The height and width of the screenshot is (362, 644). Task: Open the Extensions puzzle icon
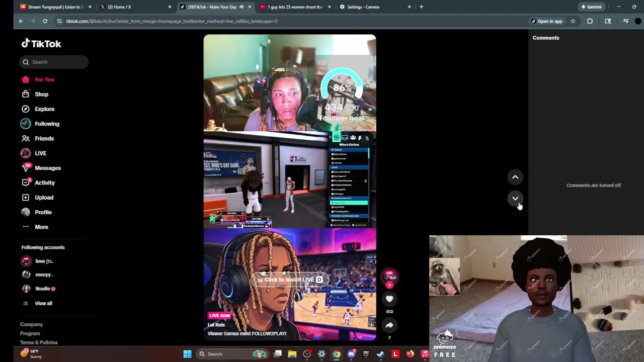[x=590, y=21]
